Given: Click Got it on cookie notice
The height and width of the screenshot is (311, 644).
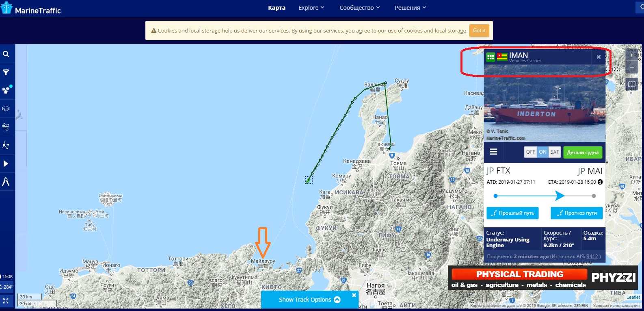Looking at the screenshot, I should pyautogui.click(x=479, y=30).
